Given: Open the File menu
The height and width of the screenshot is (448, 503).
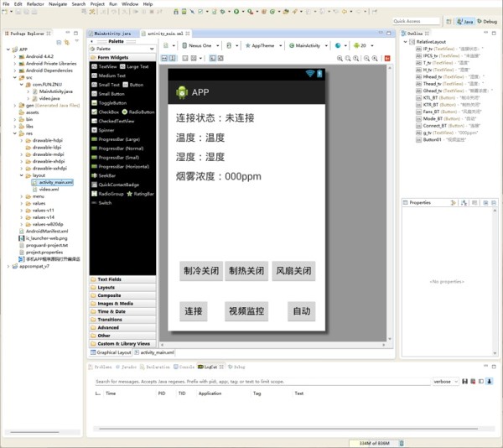Looking at the screenshot, I should (x=6, y=4).
